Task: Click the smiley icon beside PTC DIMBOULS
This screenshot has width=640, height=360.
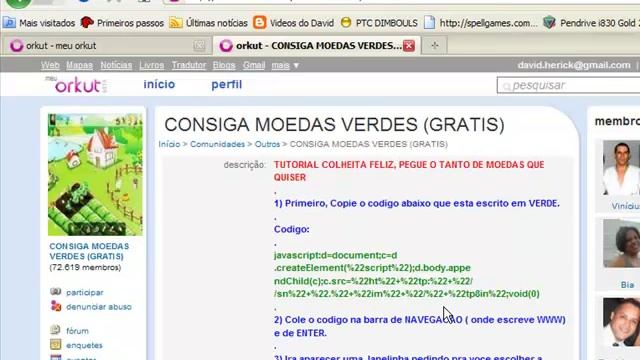Action: click(346, 22)
